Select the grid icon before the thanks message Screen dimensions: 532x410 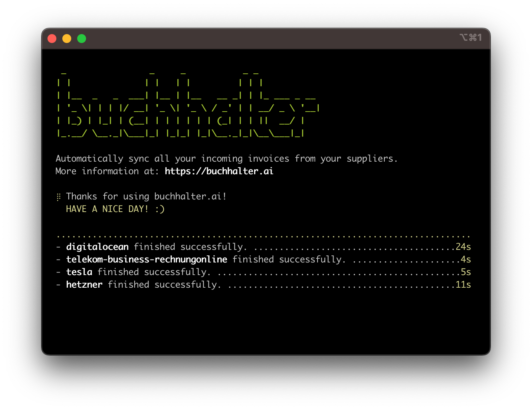58,196
